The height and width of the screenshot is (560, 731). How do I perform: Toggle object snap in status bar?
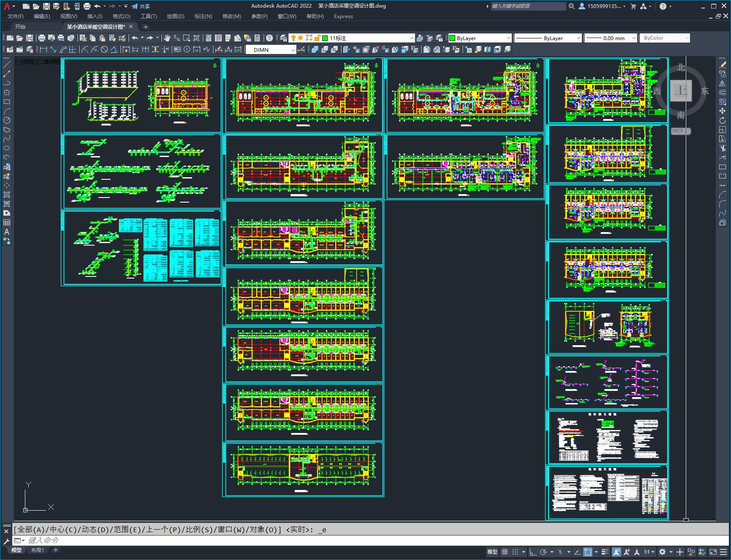(587, 552)
